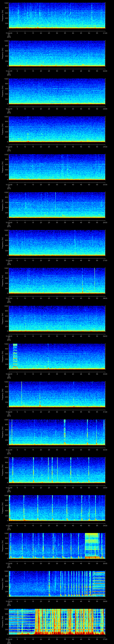Click the '30:00' end time label
This screenshot has width=114, height=644.
(105, 374)
